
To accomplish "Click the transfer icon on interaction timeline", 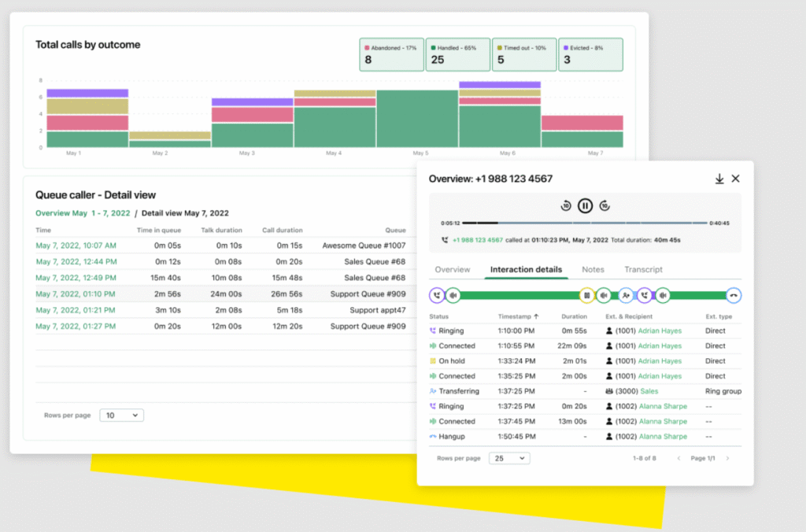I will click(626, 296).
